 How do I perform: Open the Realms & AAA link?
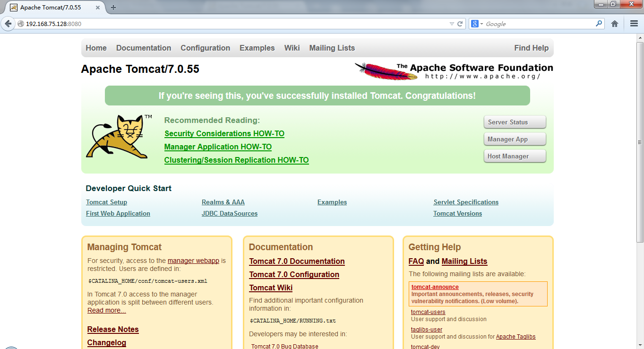[x=223, y=202]
